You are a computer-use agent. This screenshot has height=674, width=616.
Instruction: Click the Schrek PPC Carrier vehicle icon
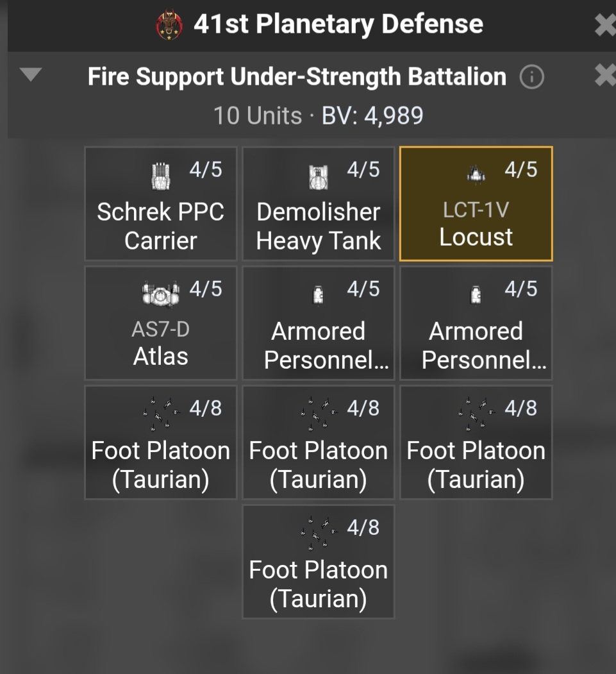[160, 176]
